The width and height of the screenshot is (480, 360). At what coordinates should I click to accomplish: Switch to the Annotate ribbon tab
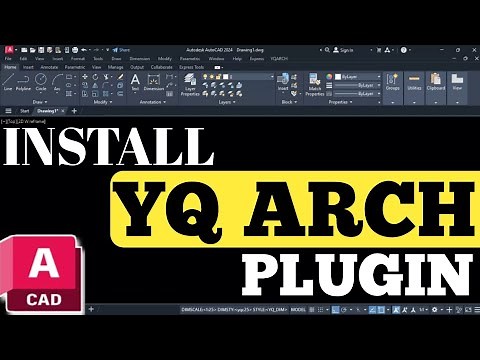click(49, 67)
